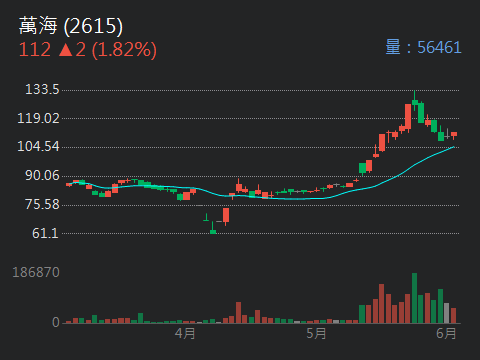Image resolution: width=480 pixels, height=360 pixels.
Task: Click the green candlestick at the 133.5 peak
Action: (x=415, y=101)
